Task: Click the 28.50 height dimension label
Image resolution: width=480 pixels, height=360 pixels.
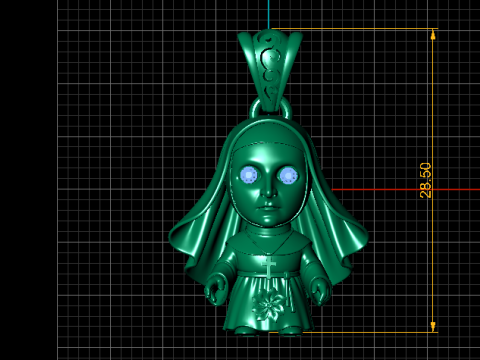Action: (x=426, y=180)
